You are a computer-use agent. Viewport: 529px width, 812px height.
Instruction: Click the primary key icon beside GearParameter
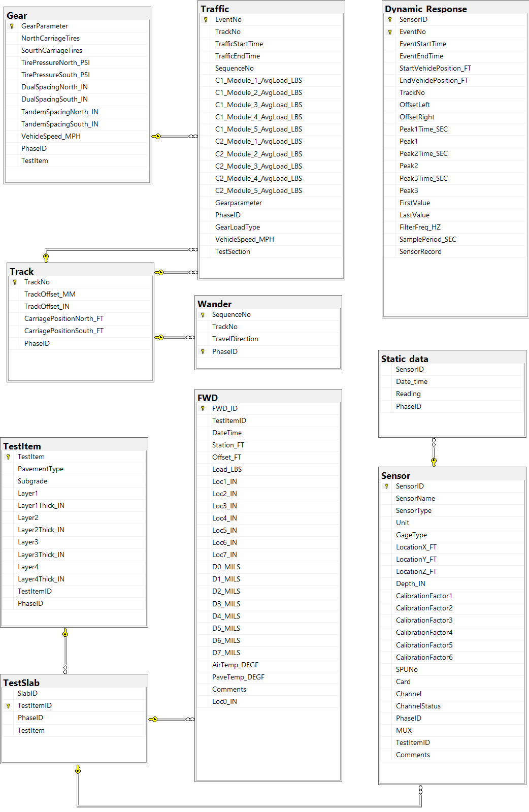point(12,26)
